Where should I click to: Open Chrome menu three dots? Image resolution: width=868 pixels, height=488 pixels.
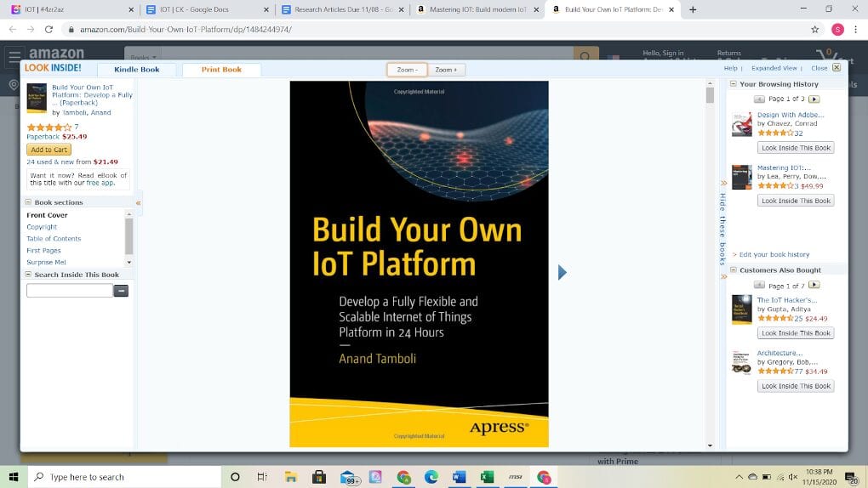point(856,29)
